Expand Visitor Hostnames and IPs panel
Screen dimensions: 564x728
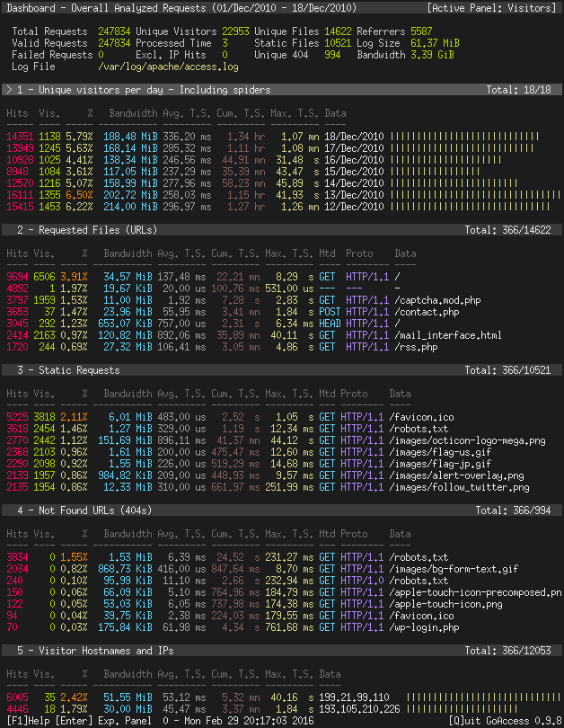[x=282, y=651]
